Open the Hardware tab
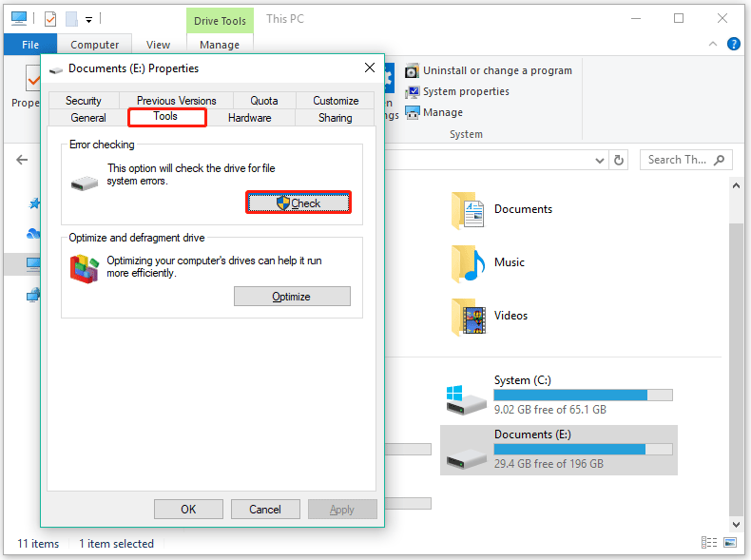 [x=249, y=118]
